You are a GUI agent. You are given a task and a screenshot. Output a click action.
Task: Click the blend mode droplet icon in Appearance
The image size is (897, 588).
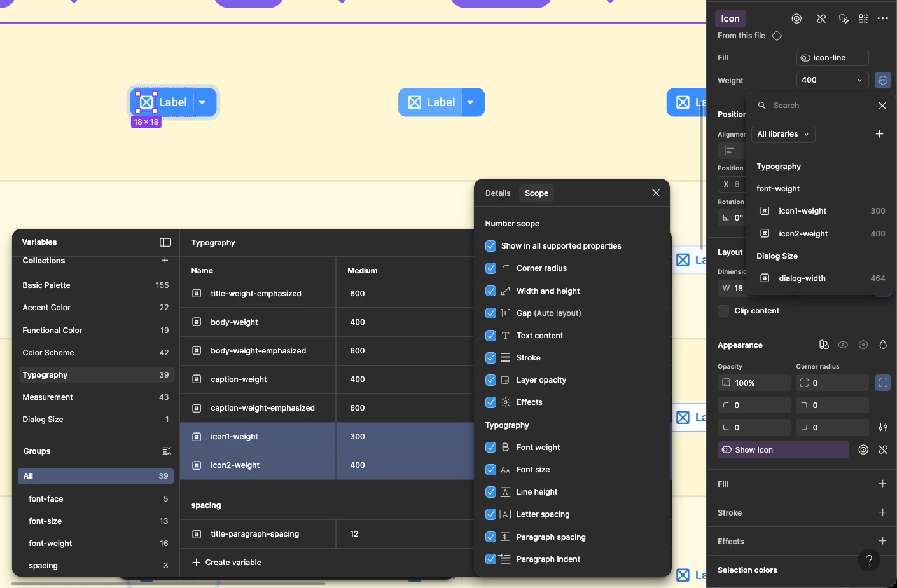pyautogui.click(x=883, y=345)
